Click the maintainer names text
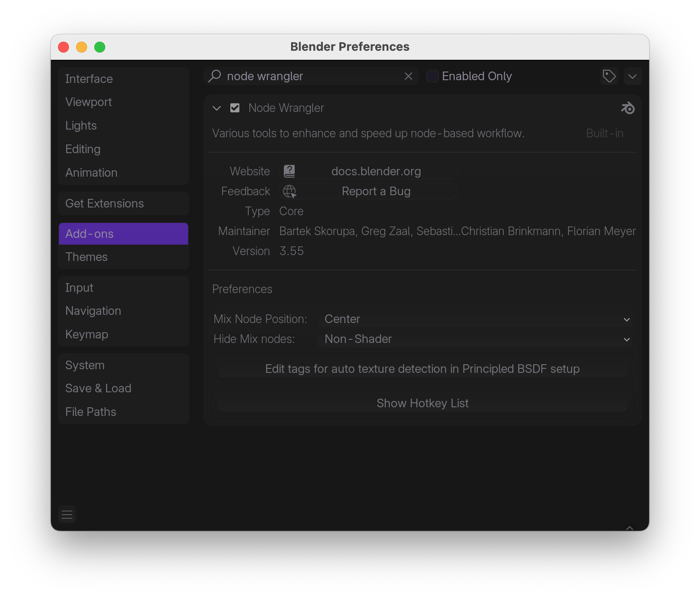The width and height of the screenshot is (700, 598). click(x=457, y=231)
